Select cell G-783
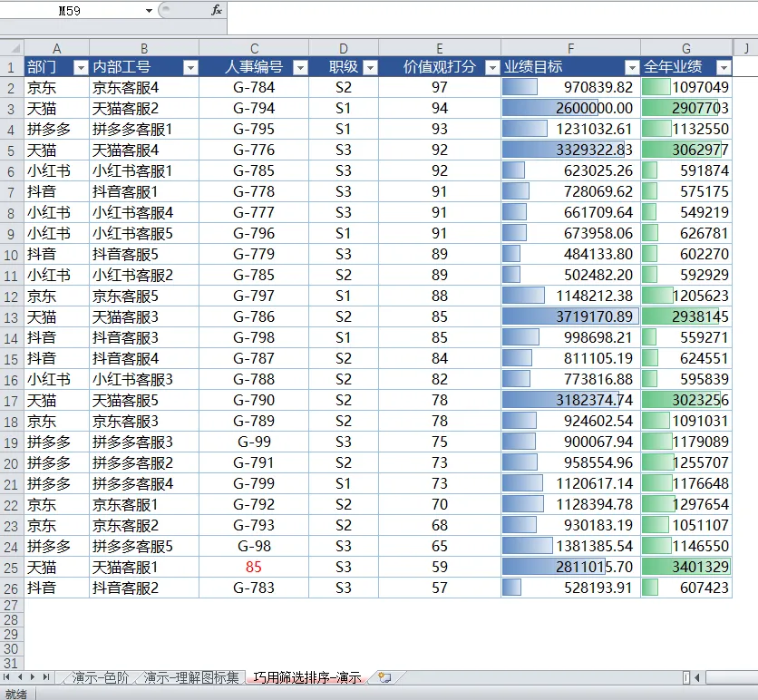Viewport: 758px width, 700px height. pos(254,588)
